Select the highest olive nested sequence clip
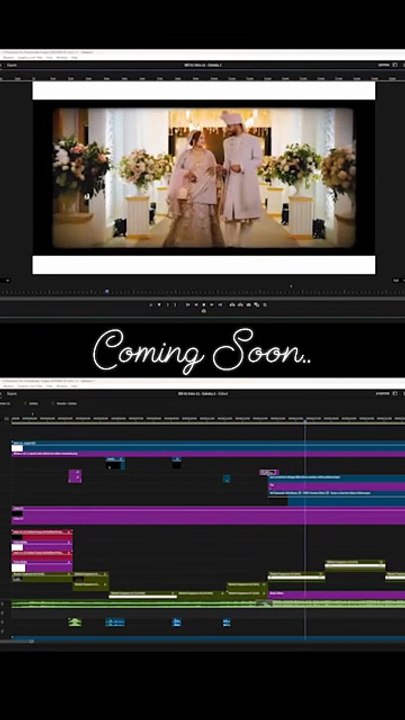 point(355,565)
